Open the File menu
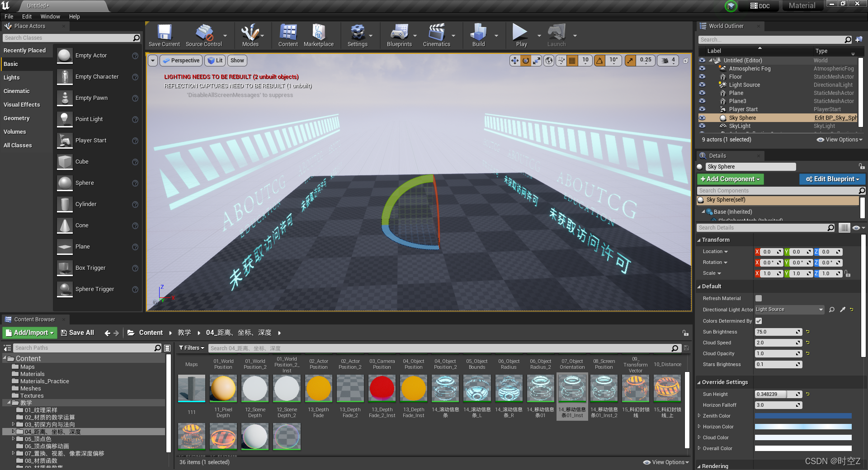This screenshot has width=868, height=470. click(x=9, y=17)
